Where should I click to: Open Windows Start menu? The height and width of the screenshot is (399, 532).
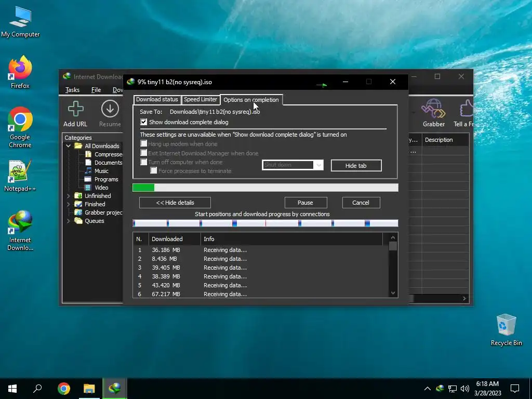pyautogui.click(x=12, y=389)
